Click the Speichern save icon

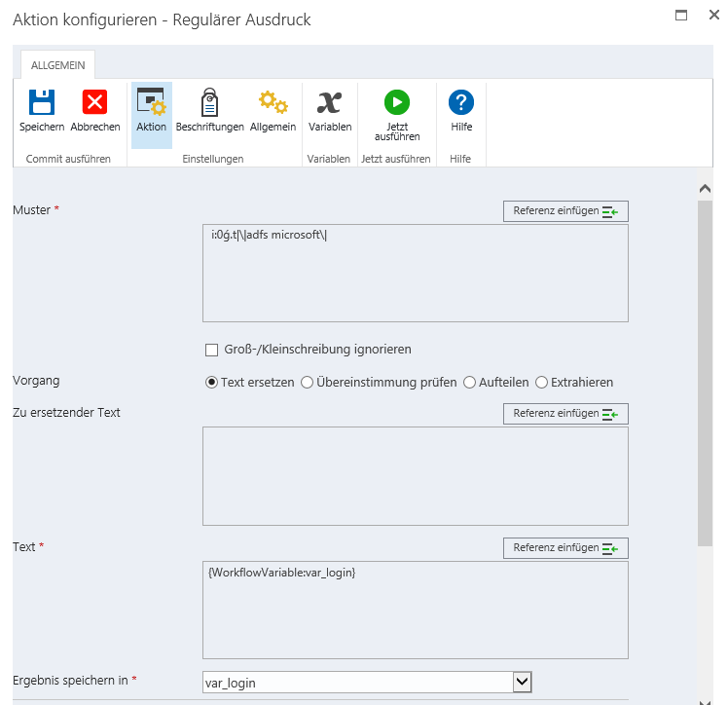pyautogui.click(x=42, y=101)
